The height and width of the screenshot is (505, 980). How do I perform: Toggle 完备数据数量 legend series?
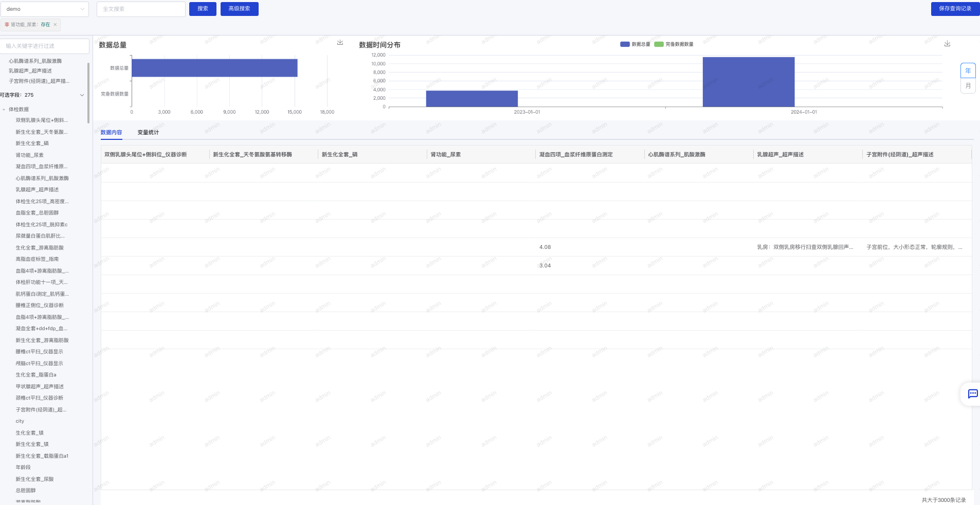tap(674, 44)
